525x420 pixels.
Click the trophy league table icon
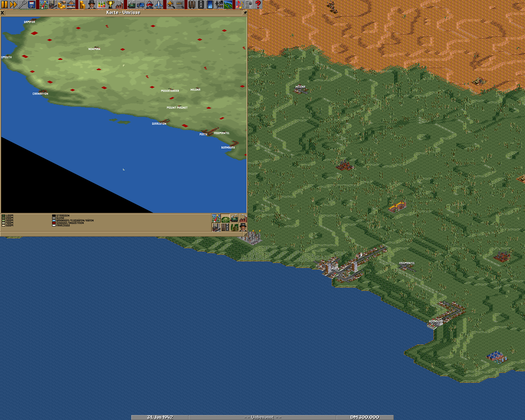(110, 5)
